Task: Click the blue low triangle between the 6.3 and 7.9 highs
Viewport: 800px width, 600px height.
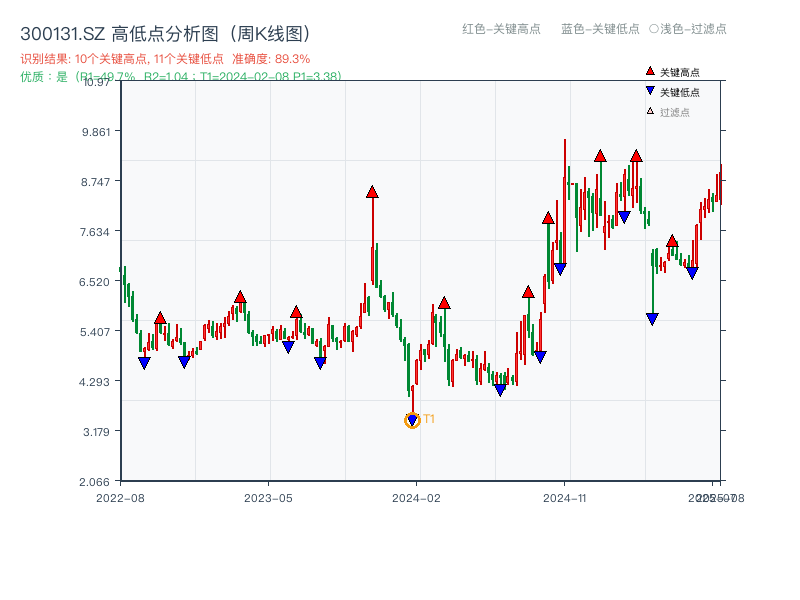Action: pos(540,357)
